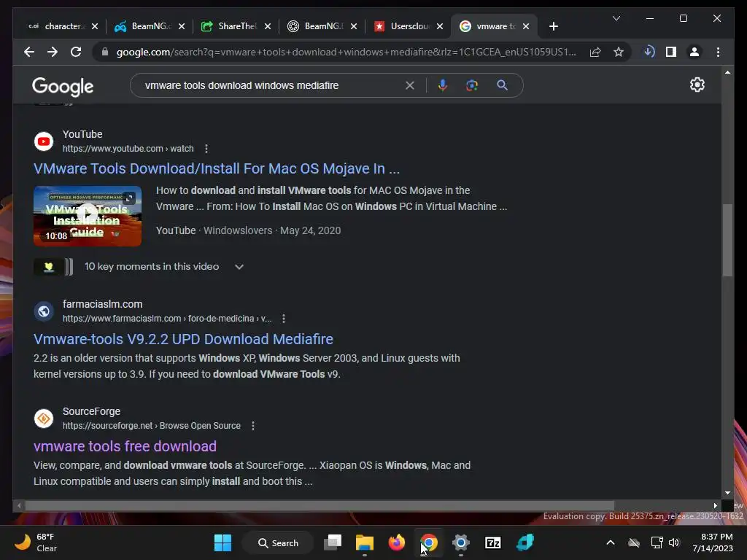This screenshot has width=747, height=560.
Task: Close the vmware tools tab
Action: coord(525,26)
